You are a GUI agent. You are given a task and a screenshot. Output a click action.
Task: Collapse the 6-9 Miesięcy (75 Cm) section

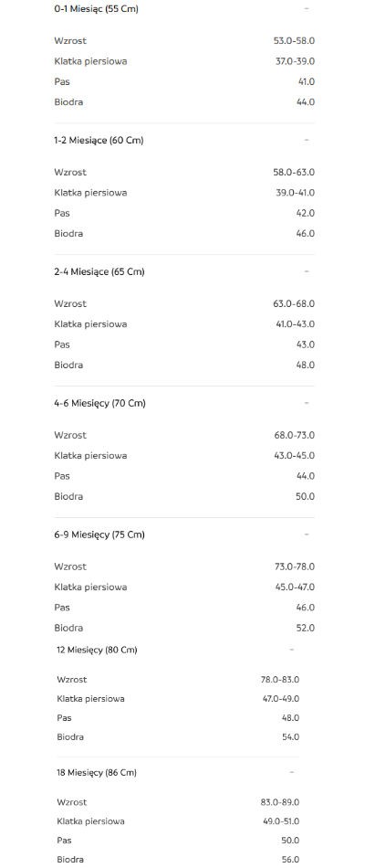tap(307, 535)
